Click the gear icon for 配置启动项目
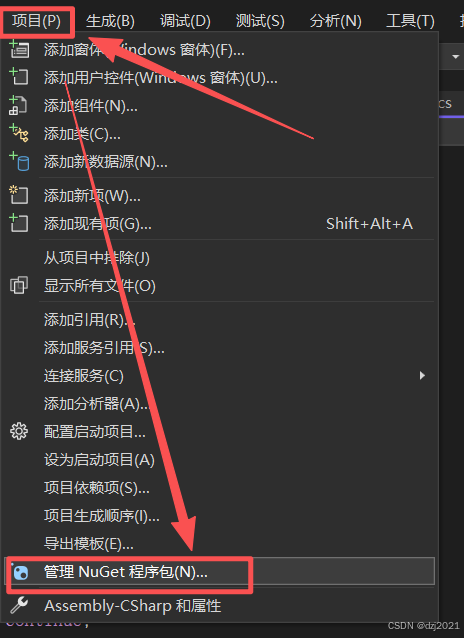Viewport: 464px width, 638px height. (19, 431)
